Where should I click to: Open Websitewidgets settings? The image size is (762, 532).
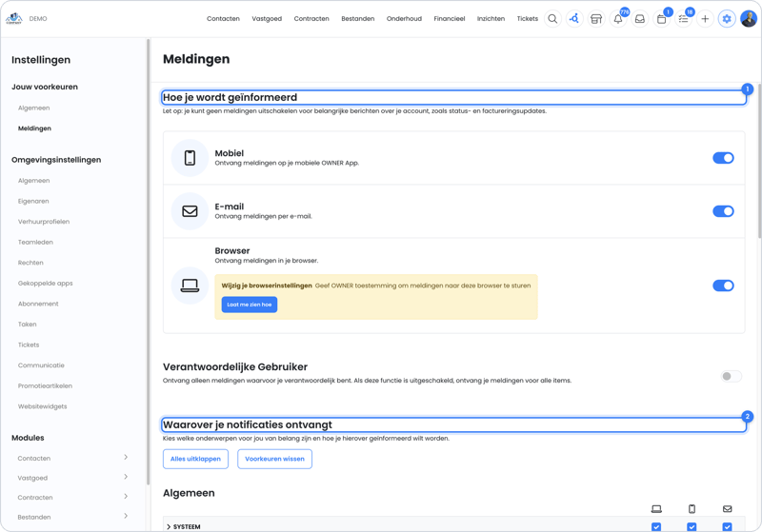coord(42,406)
